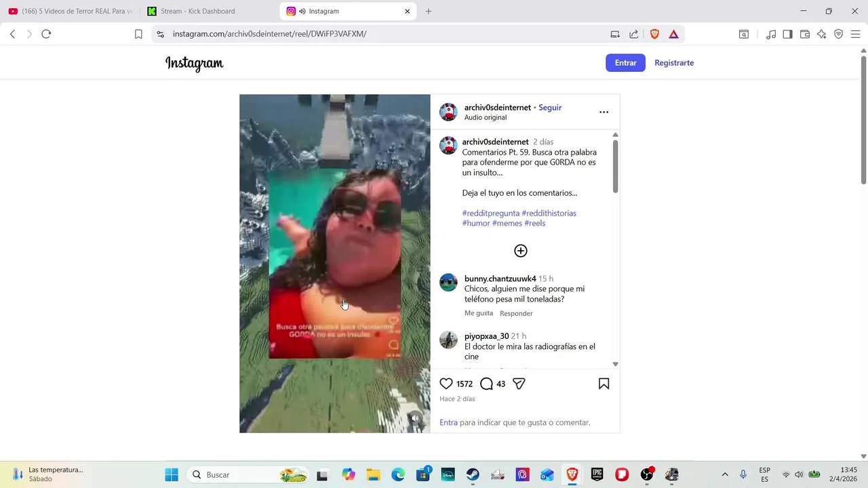Open post options three-dot menu

(x=604, y=112)
